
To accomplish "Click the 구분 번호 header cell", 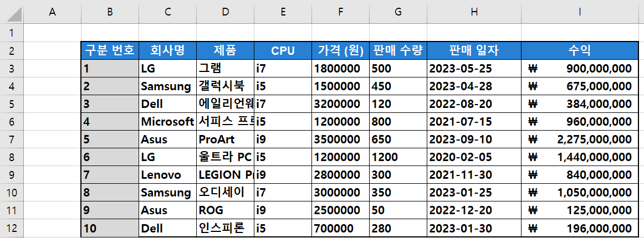I will (x=110, y=50).
